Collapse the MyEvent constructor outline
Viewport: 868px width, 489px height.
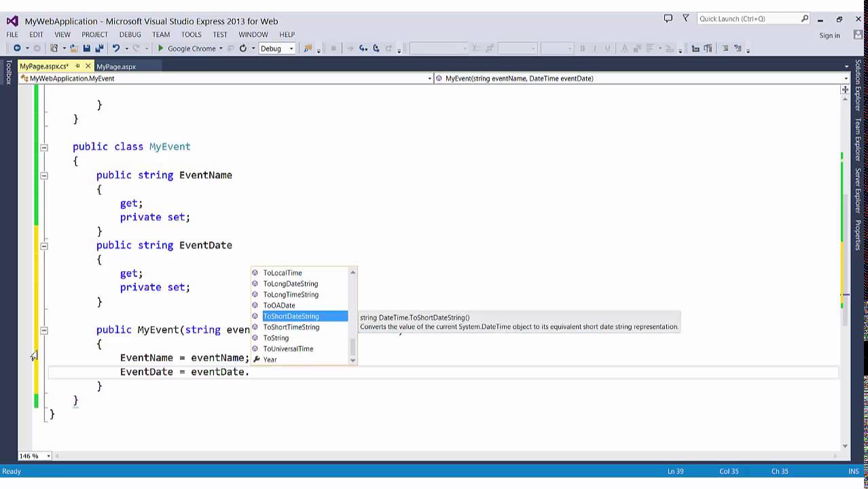[x=44, y=330]
